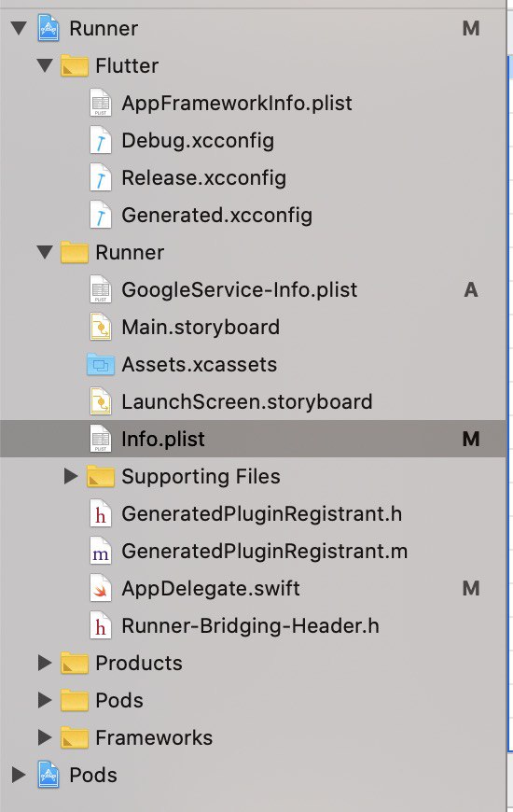Click the Assets.xcassets folder icon
Screen dimensions: 513x812
tap(101, 365)
